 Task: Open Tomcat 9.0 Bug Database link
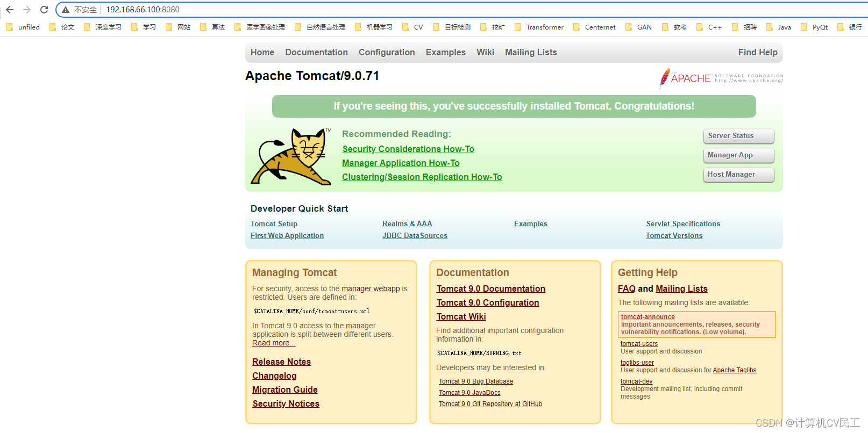tap(476, 381)
